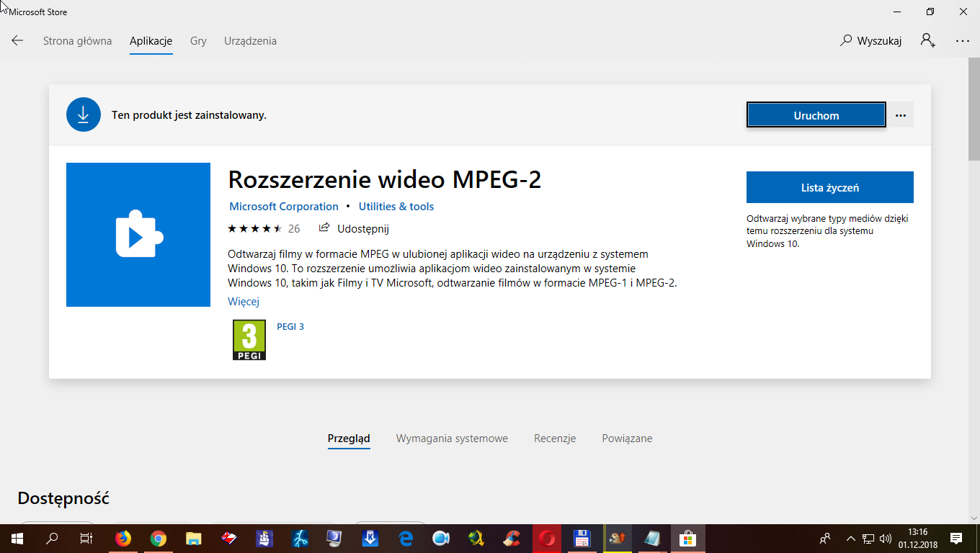Open the Action Center notifications icon

point(957,538)
